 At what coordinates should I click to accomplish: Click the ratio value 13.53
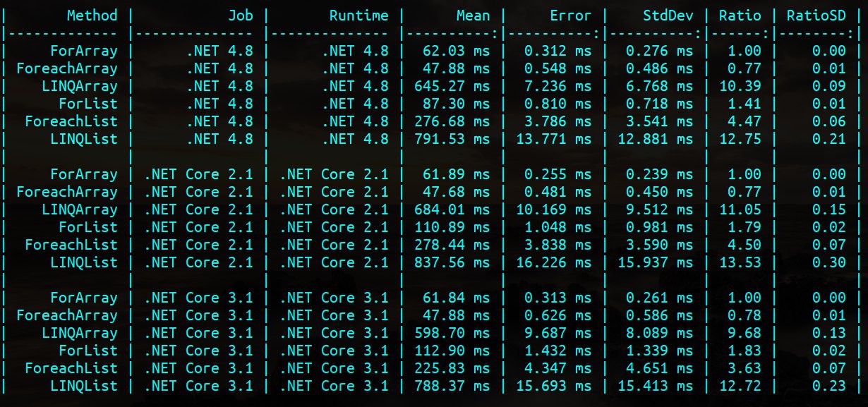(740, 262)
